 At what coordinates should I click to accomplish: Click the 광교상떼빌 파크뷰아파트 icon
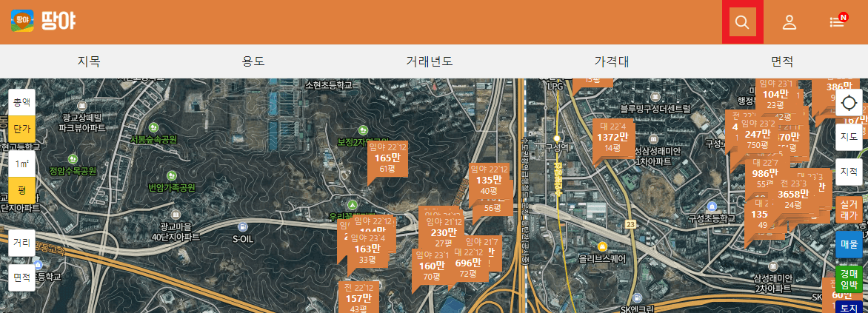click(82, 105)
